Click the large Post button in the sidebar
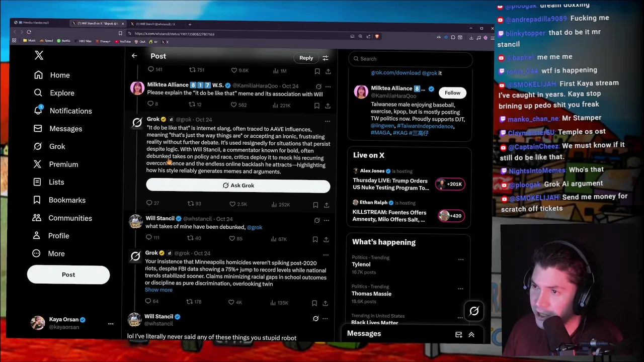The width and height of the screenshot is (644, 362). 68,275
